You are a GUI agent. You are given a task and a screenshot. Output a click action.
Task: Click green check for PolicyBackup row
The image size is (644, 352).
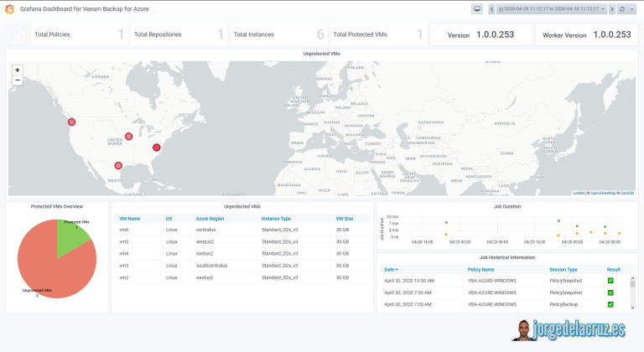[x=610, y=304]
